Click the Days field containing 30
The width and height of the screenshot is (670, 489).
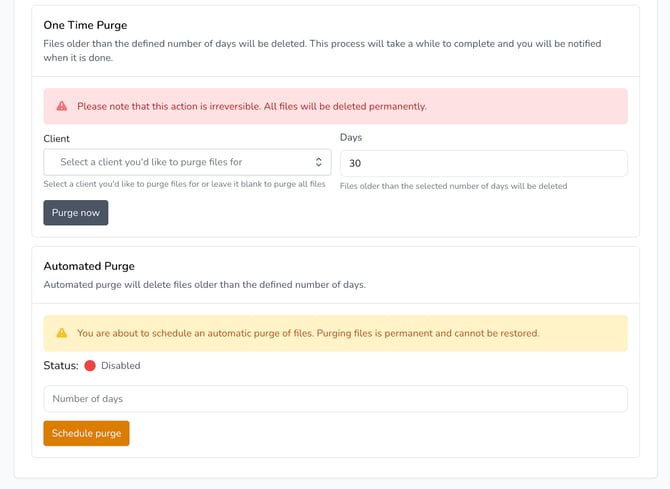click(483, 163)
